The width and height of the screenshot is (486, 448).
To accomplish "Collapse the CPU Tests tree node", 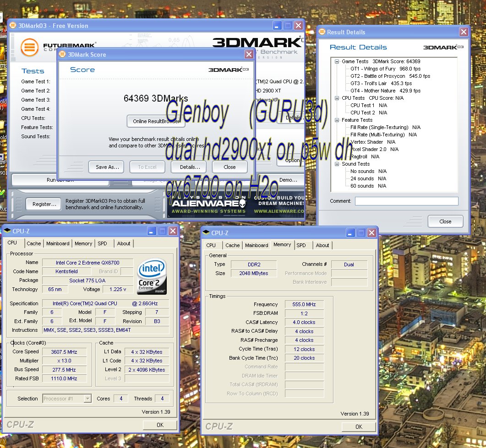I will pyautogui.click(x=337, y=98).
